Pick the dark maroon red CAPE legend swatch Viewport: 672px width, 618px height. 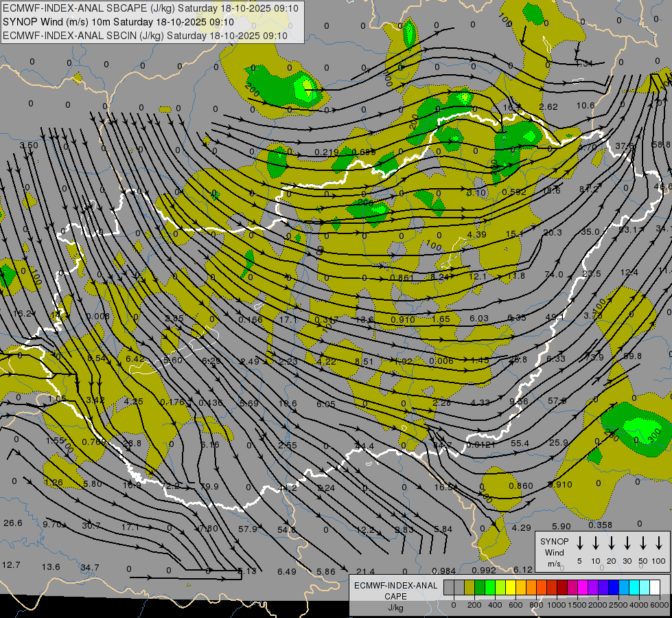click(562, 588)
